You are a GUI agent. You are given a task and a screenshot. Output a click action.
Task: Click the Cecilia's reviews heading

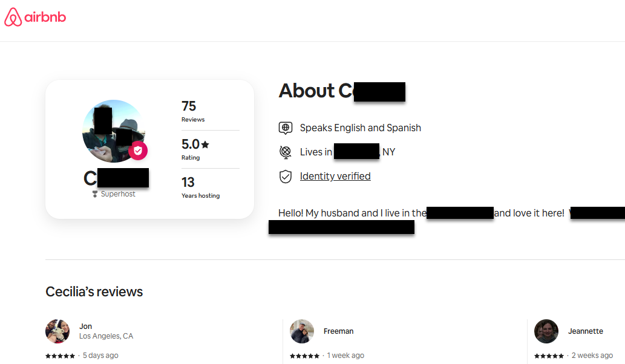click(94, 292)
